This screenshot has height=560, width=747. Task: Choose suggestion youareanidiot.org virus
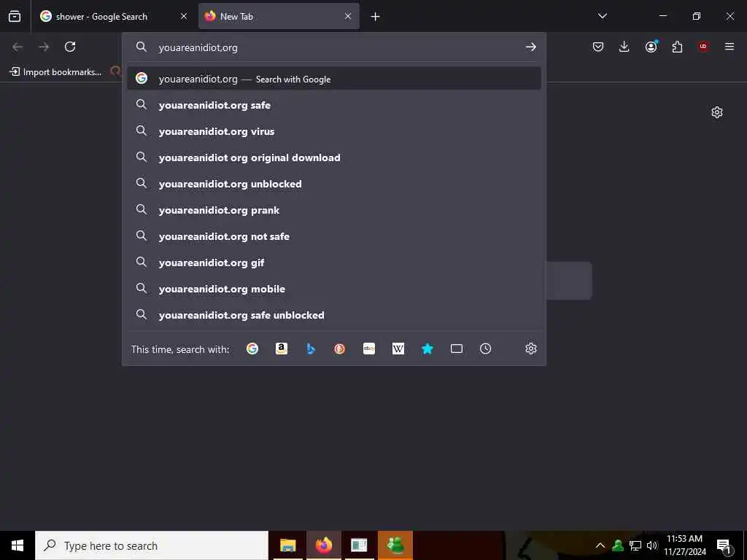(x=334, y=131)
